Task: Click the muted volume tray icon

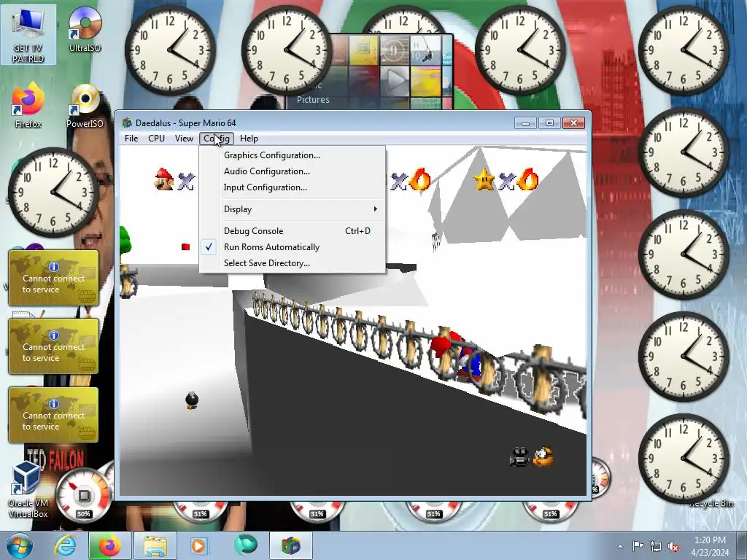Action: pos(673,546)
